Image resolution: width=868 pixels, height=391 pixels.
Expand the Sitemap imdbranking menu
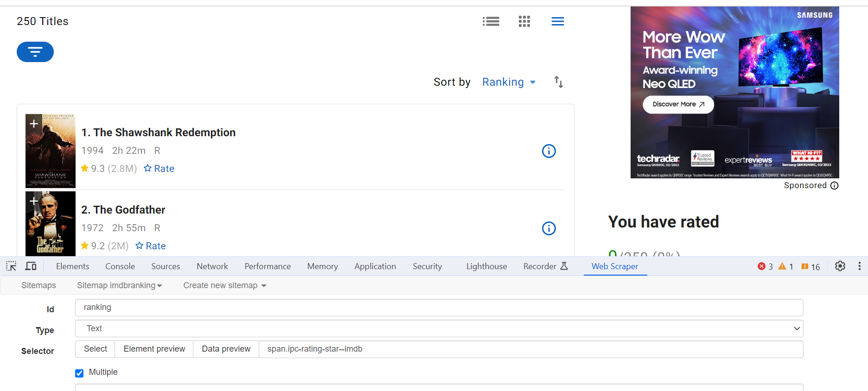119,285
